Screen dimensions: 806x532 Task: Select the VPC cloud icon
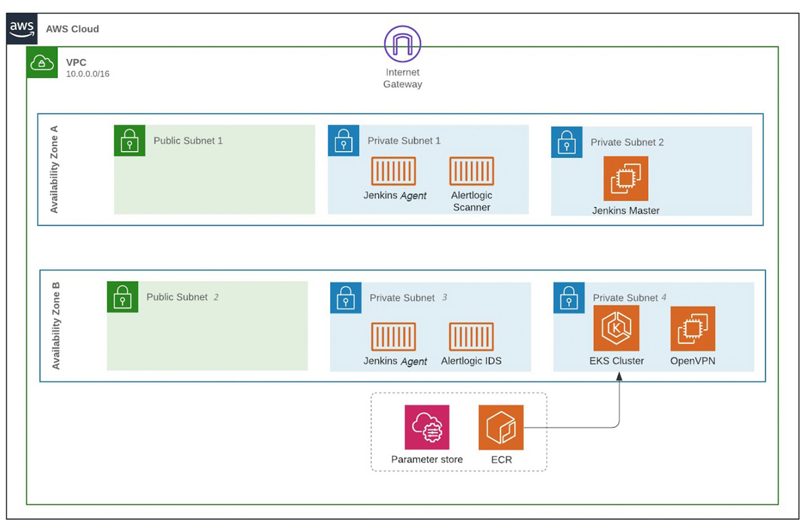pyautogui.click(x=42, y=62)
